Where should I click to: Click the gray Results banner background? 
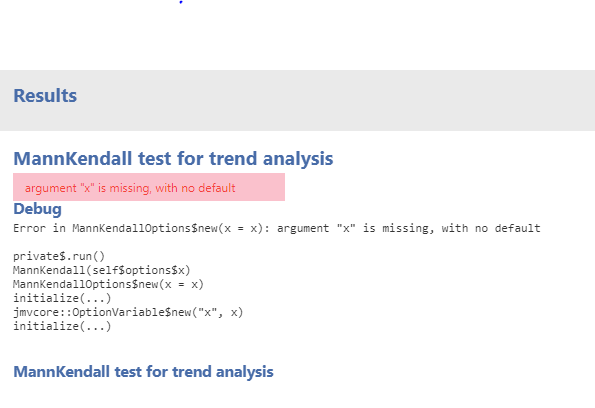pos(342,100)
